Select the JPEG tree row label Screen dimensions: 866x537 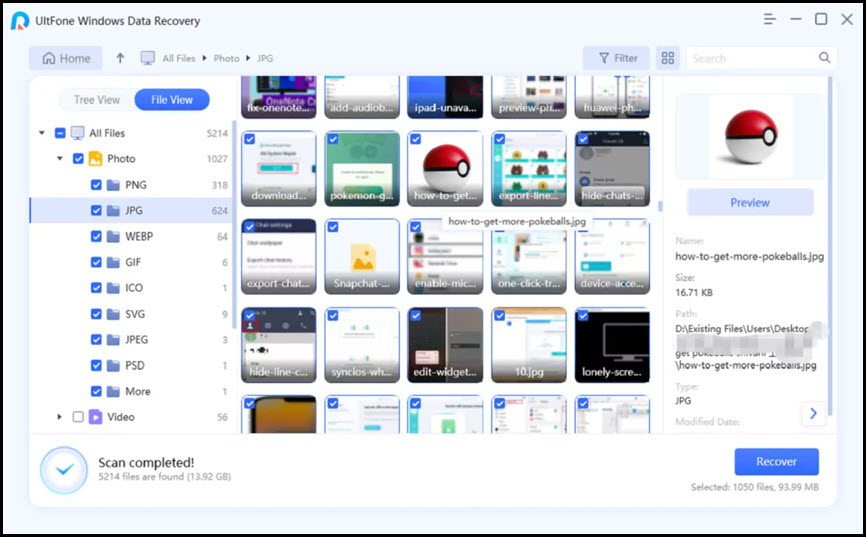(x=136, y=339)
